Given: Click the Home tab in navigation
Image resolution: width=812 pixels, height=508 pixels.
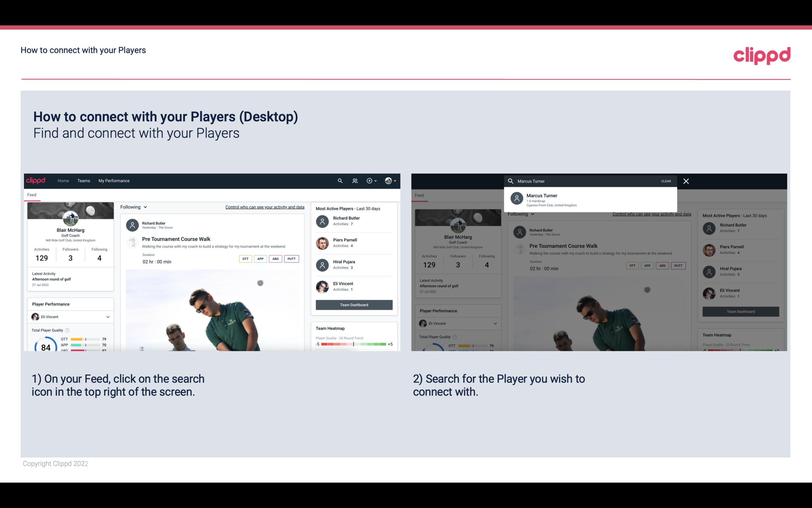Looking at the screenshot, I should tap(63, 181).
